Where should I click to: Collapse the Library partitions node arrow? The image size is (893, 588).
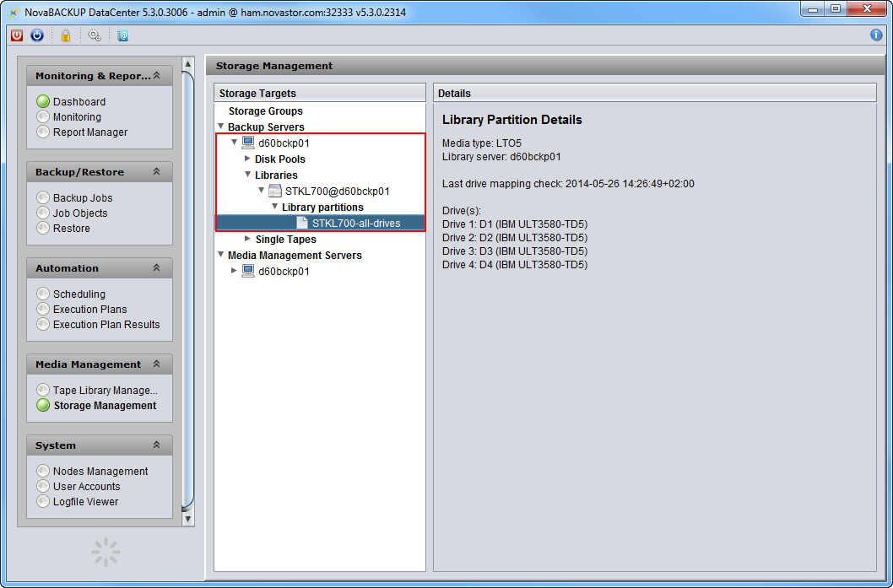pos(275,206)
